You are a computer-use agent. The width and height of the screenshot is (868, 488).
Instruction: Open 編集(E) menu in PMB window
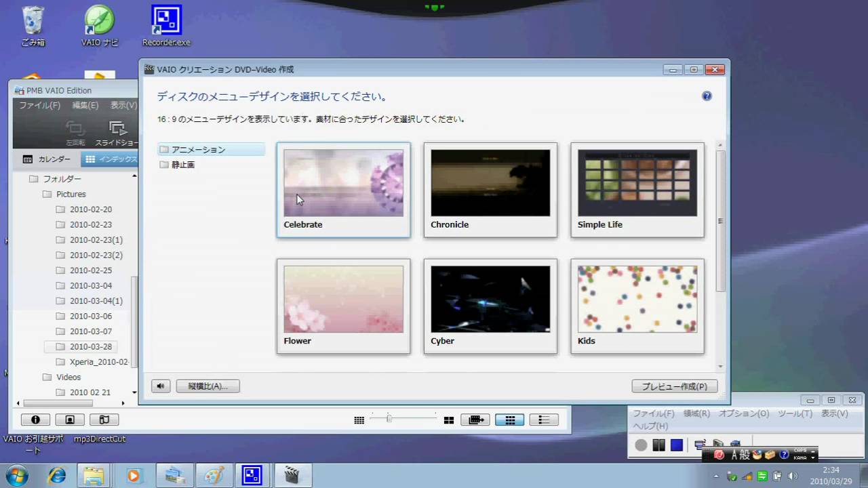[x=85, y=106]
